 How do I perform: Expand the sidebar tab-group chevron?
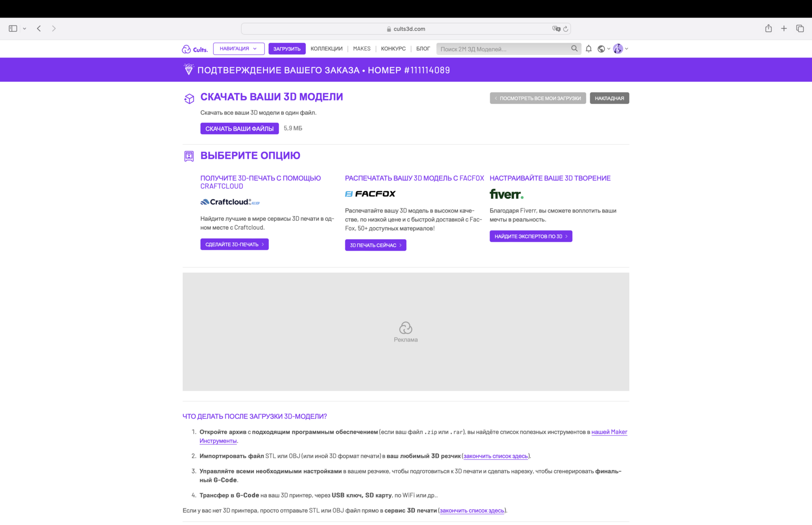[x=25, y=28]
